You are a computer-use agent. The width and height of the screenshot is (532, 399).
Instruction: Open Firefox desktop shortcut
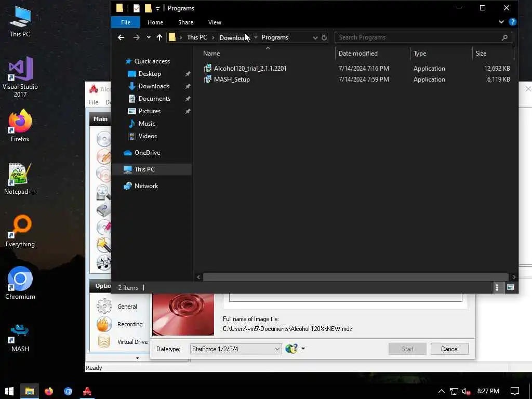click(x=20, y=126)
